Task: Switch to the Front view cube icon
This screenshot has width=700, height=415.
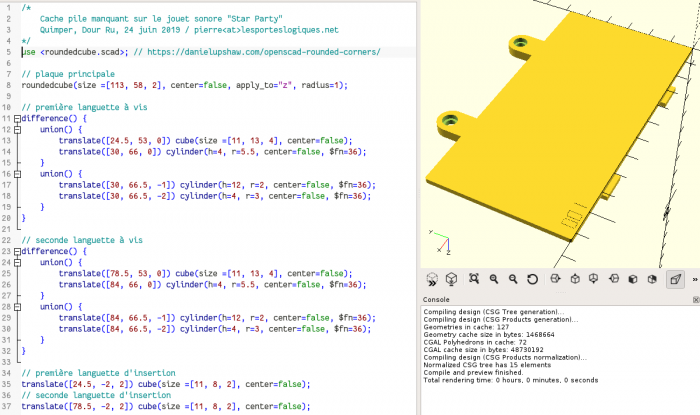Action: (634, 279)
